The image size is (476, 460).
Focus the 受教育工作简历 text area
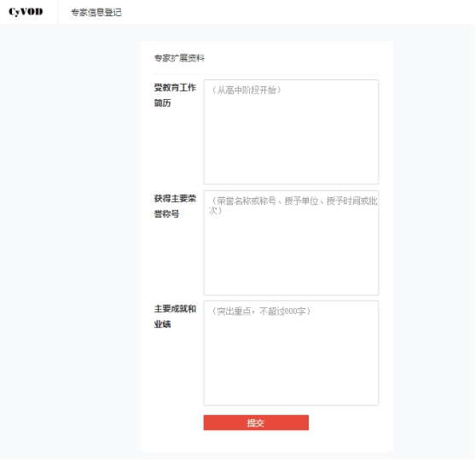click(291, 131)
